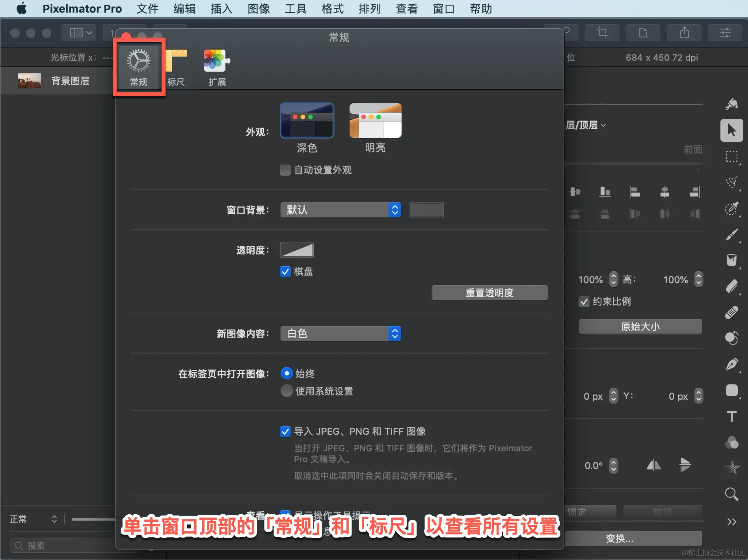Viewport: 748px width, 560px height.
Task: Select the 深色 appearance thumbnail
Action: (x=307, y=121)
